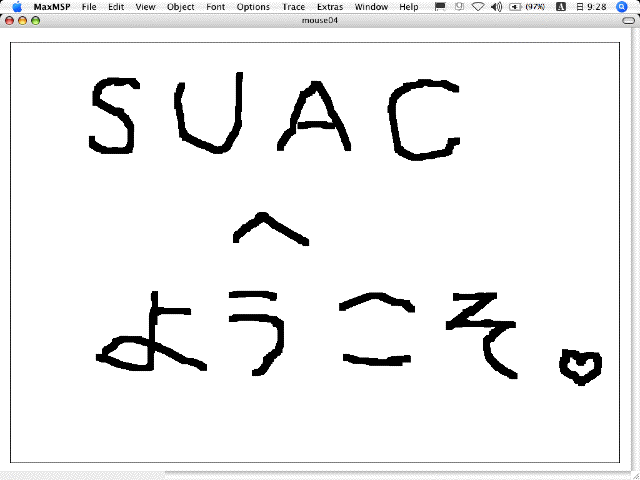Click the toolbar toggle pill button
640x480 pixels.
pyautogui.click(x=629, y=20)
